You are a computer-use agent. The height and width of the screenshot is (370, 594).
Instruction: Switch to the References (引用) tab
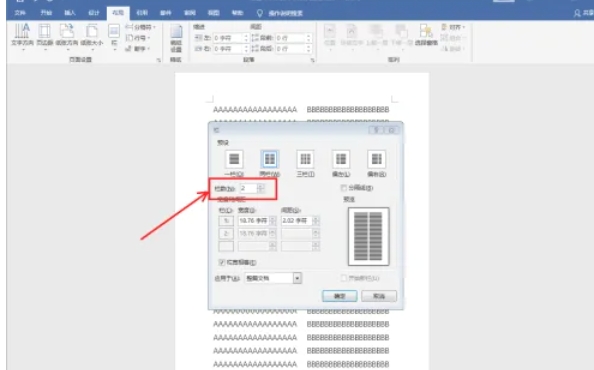tap(142, 13)
